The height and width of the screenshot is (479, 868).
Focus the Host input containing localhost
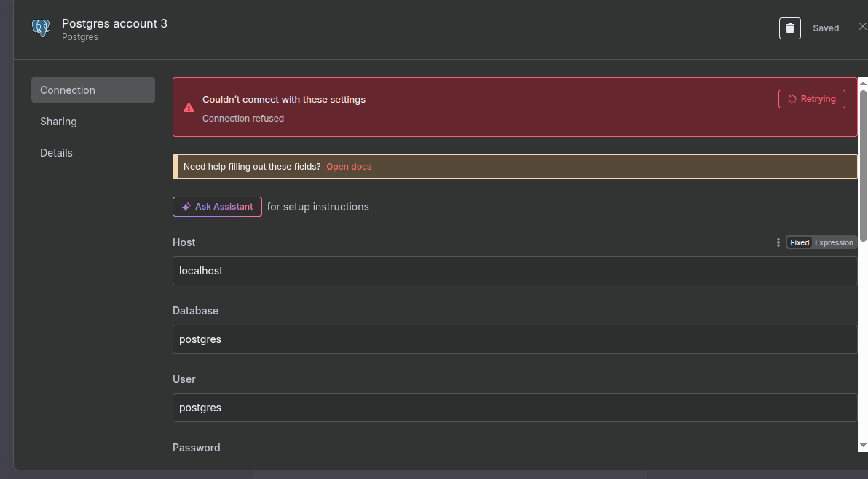click(515, 271)
